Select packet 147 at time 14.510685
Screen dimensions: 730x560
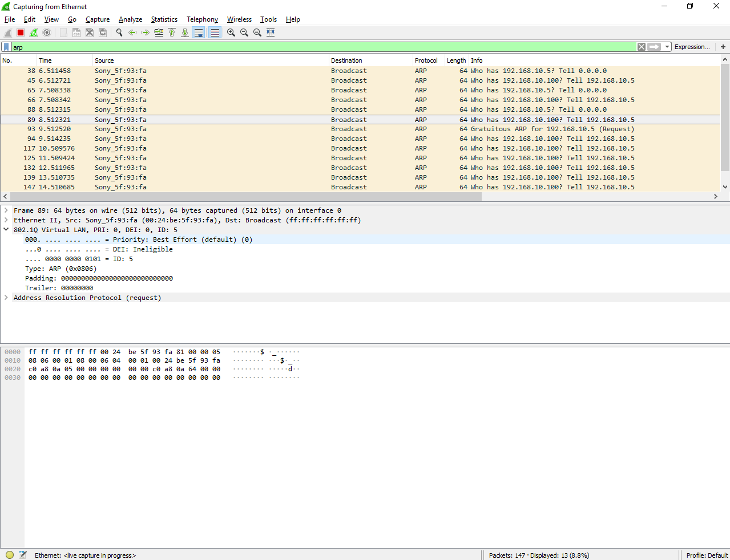point(360,187)
